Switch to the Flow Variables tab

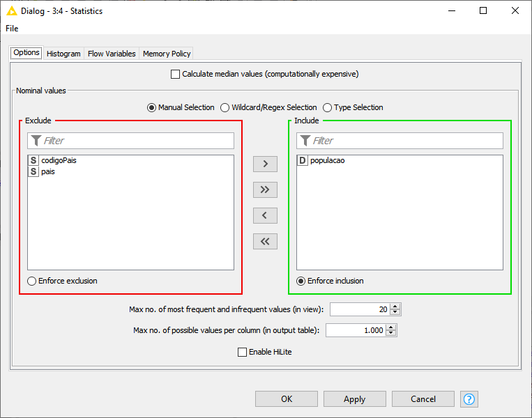(x=112, y=54)
